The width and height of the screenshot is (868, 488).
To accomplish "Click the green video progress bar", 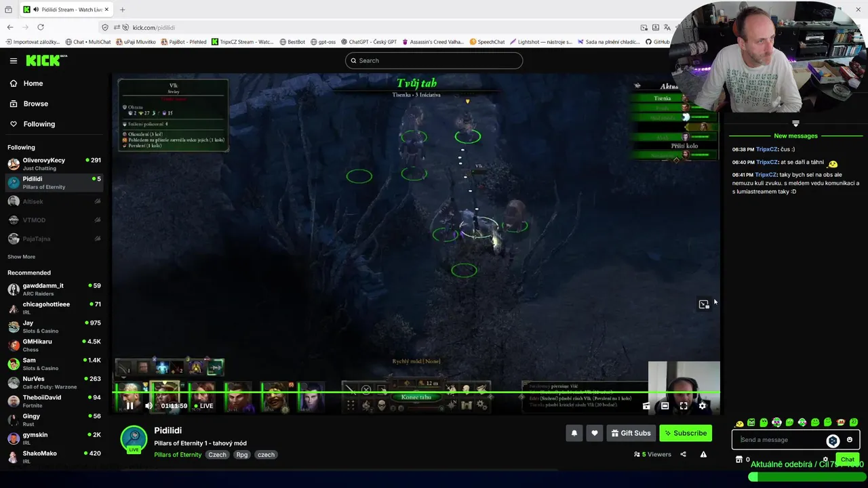I will [x=416, y=392].
